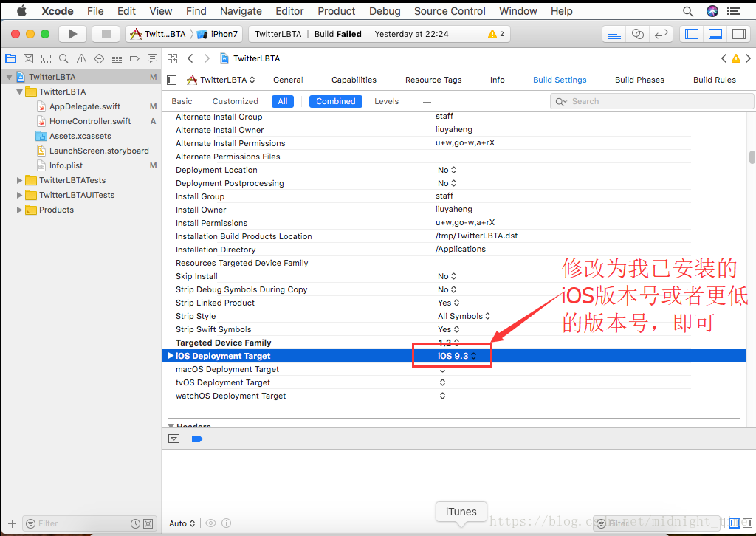
Task: Switch to the Capabilities tab
Action: 354,80
